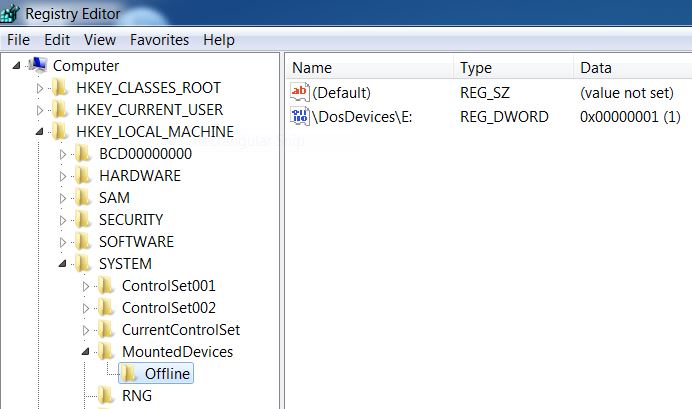
Task: Select the \DosDevices\E: value name
Action: click(362, 116)
